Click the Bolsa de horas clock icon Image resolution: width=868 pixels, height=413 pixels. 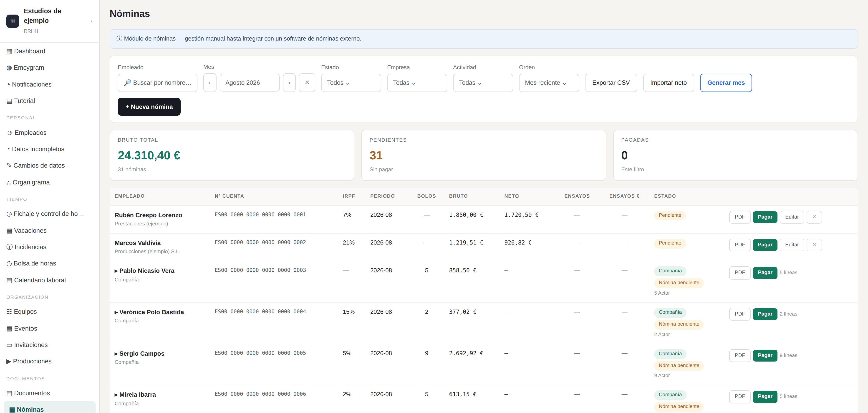(9, 264)
